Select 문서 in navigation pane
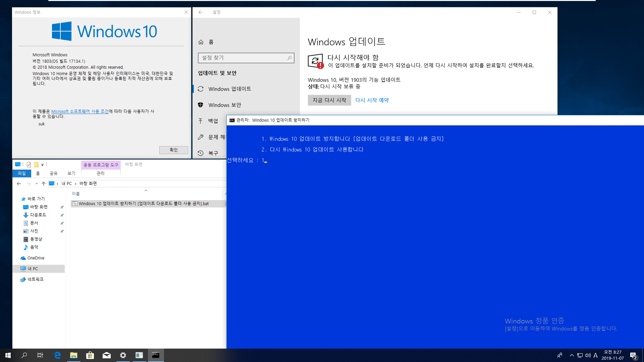The image size is (644, 362). (x=34, y=223)
